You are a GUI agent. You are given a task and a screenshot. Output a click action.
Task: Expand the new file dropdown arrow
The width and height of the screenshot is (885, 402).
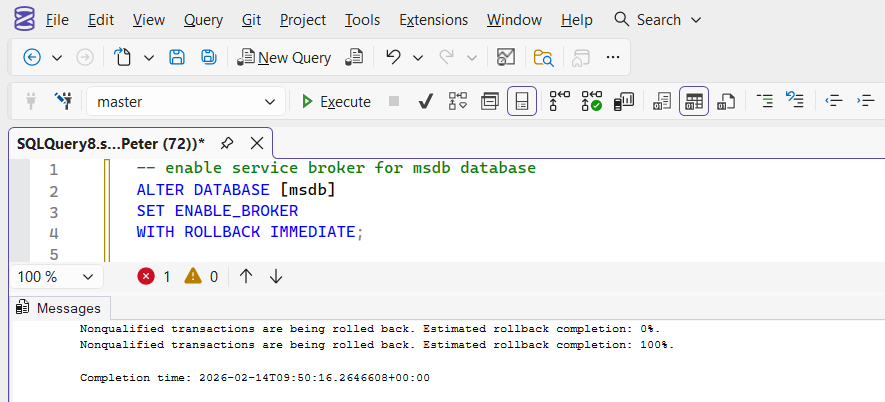[149, 58]
